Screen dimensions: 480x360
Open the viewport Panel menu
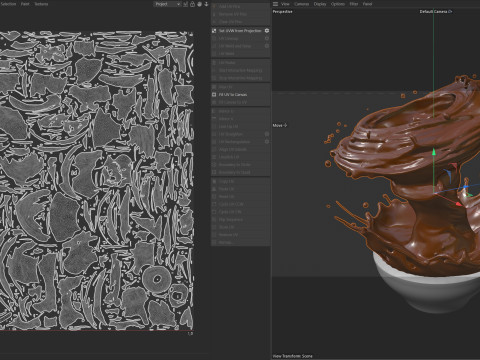(x=367, y=4)
